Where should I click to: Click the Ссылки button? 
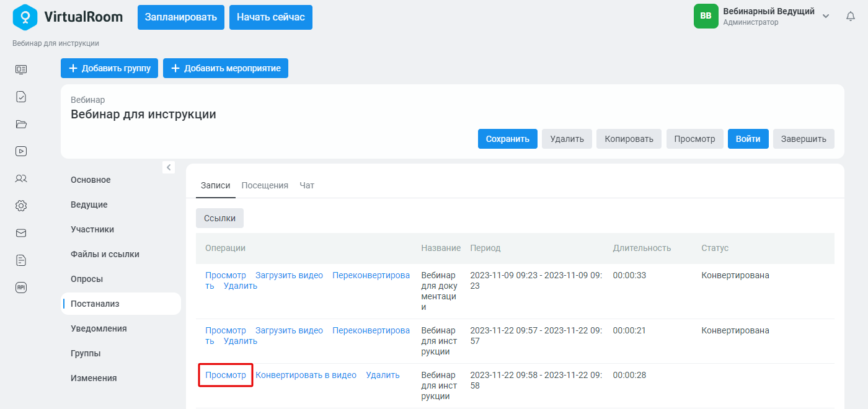(x=219, y=218)
